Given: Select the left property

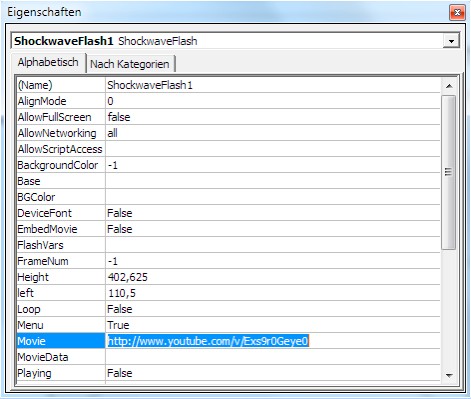Looking at the screenshot, I should (61, 293).
